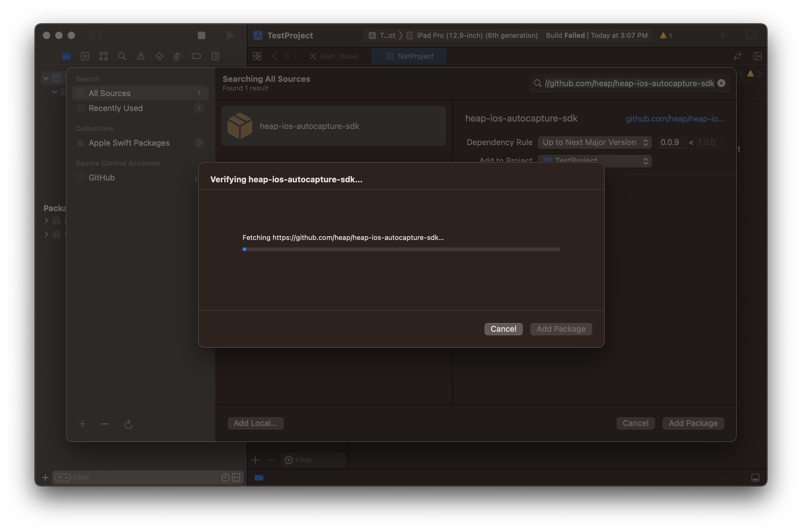Image resolution: width=802 pixels, height=532 pixels.
Task: Switch to the Main (Base) tab
Action: click(334, 56)
